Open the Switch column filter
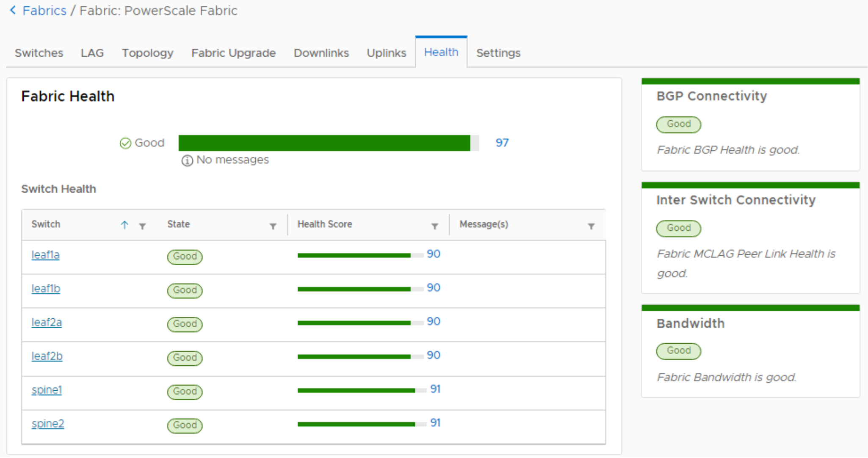The width and height of the screenshot is (868, 458). pos(143,226)
